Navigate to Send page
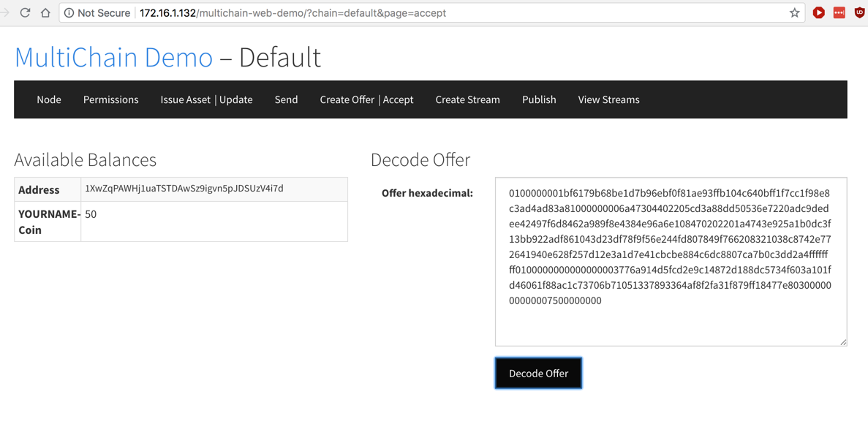The image size is (868, 424). click(x=286, y=99)
